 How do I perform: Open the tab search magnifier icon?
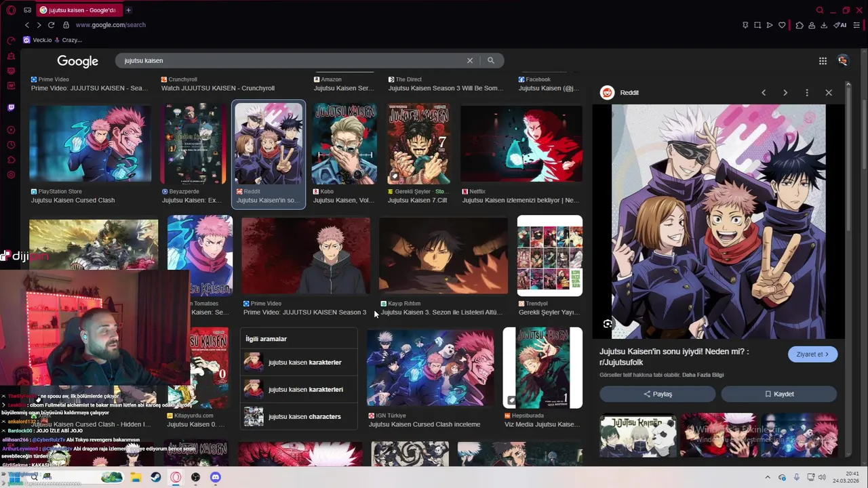click(x=820, y=10)
